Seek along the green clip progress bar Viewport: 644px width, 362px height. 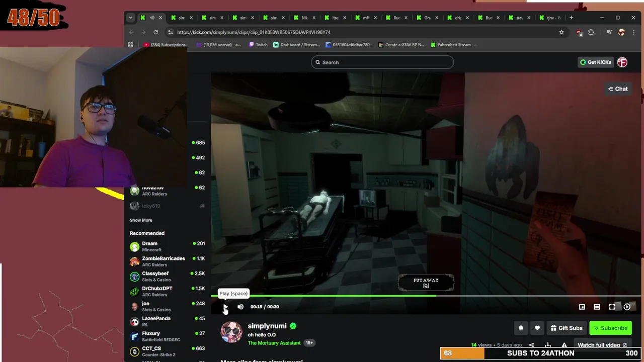(x=426, y=296)
